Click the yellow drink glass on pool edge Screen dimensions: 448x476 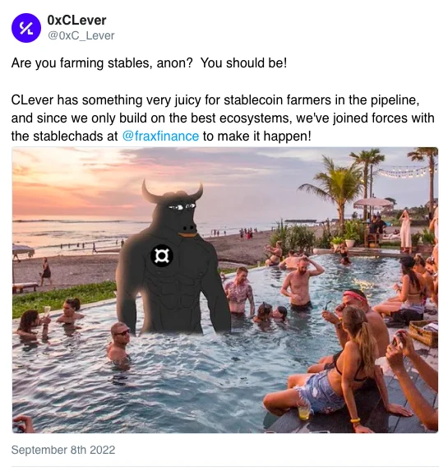303,412
